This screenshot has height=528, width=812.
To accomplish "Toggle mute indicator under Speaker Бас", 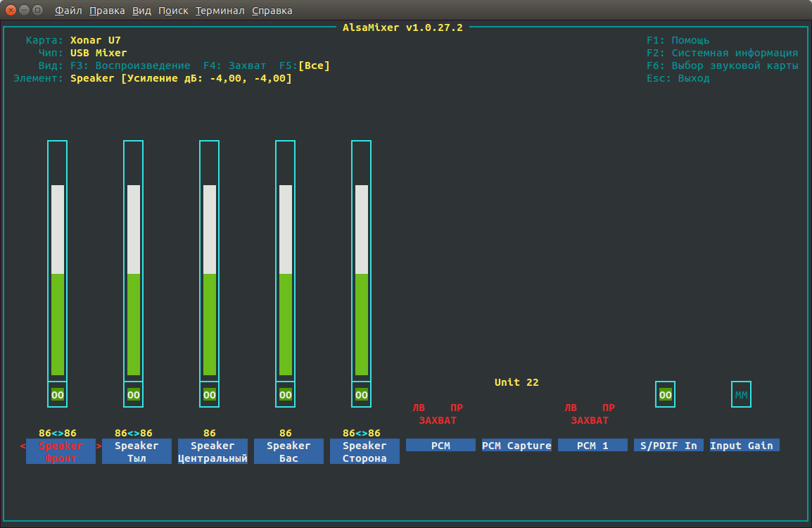I will pos(286,395).
